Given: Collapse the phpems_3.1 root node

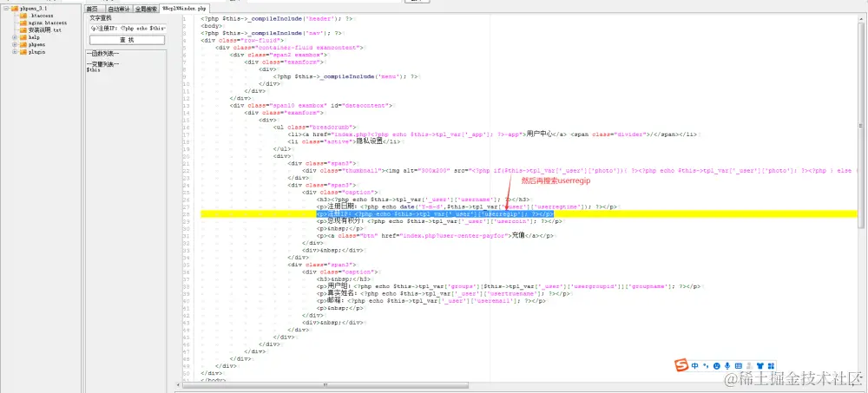Looking at the screenshot, I should click(6, 9).
